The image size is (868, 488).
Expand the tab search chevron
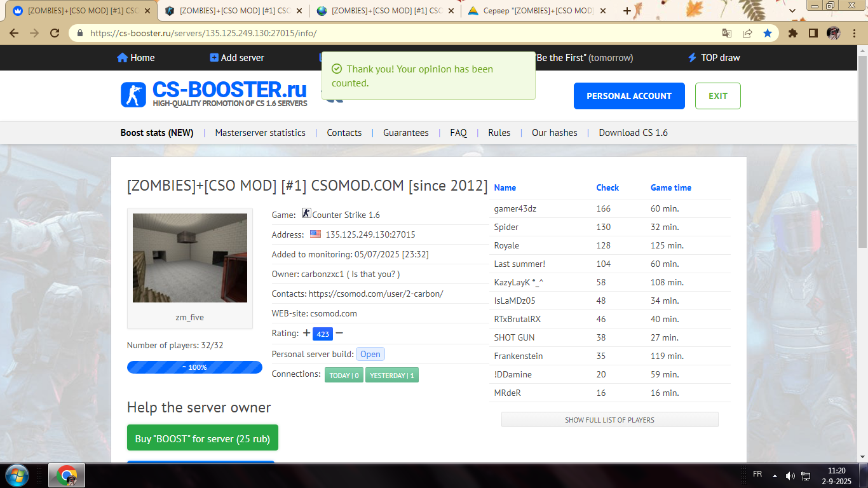pos(791,11)
